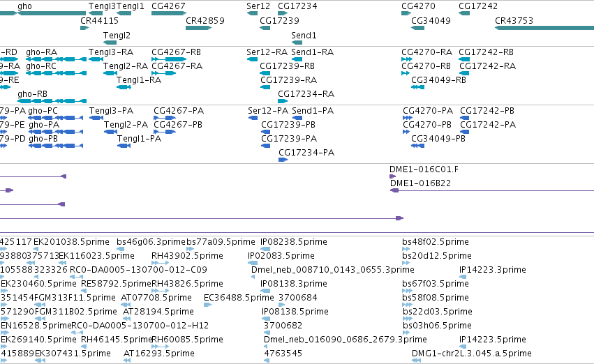594x364 pixels.
Task: Select clone DME1-016B22
Action: [x=420, y=183]
